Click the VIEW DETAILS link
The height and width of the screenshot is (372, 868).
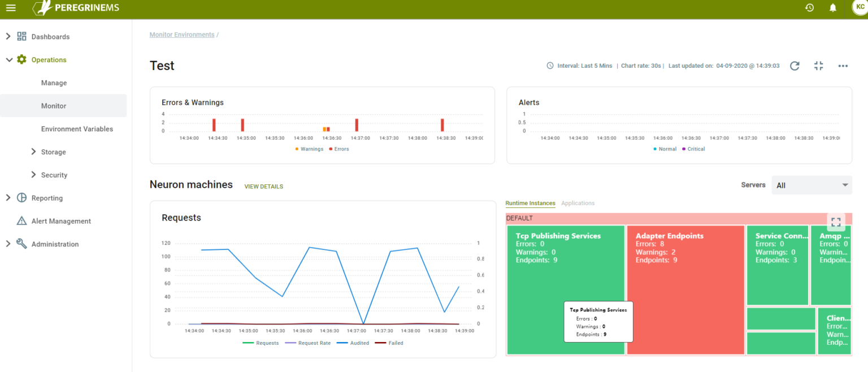click(x=263, y=186)
